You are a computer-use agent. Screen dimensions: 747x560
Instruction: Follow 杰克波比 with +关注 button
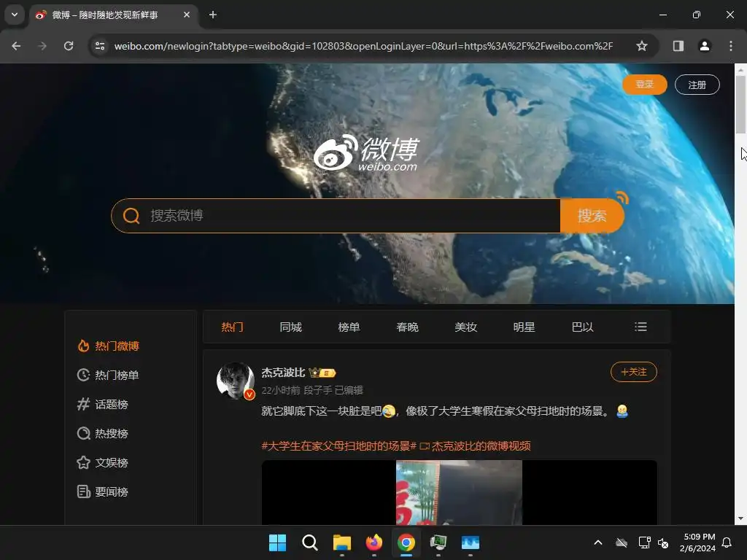click(x=634, y=372)
